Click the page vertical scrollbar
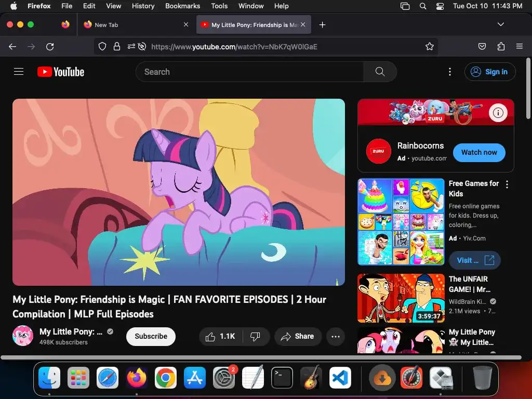 (528, 89)
